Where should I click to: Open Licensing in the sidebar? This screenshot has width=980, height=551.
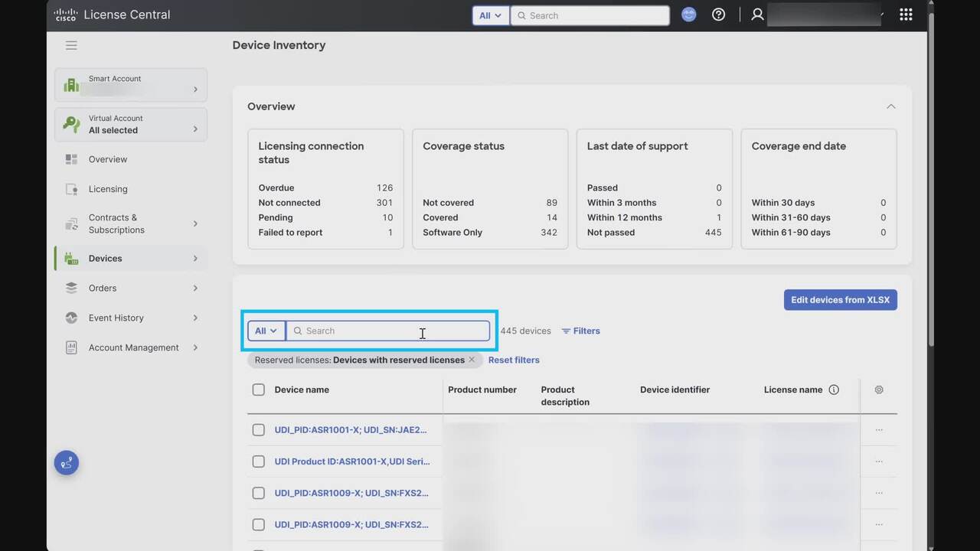(x=108, y=189)
